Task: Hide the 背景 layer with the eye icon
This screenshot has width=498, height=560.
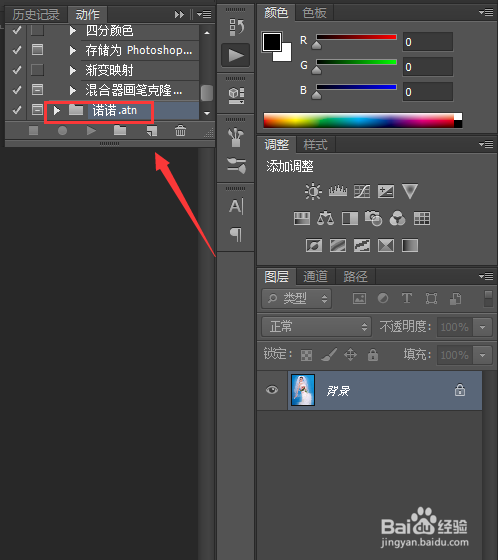Action: 272,390
